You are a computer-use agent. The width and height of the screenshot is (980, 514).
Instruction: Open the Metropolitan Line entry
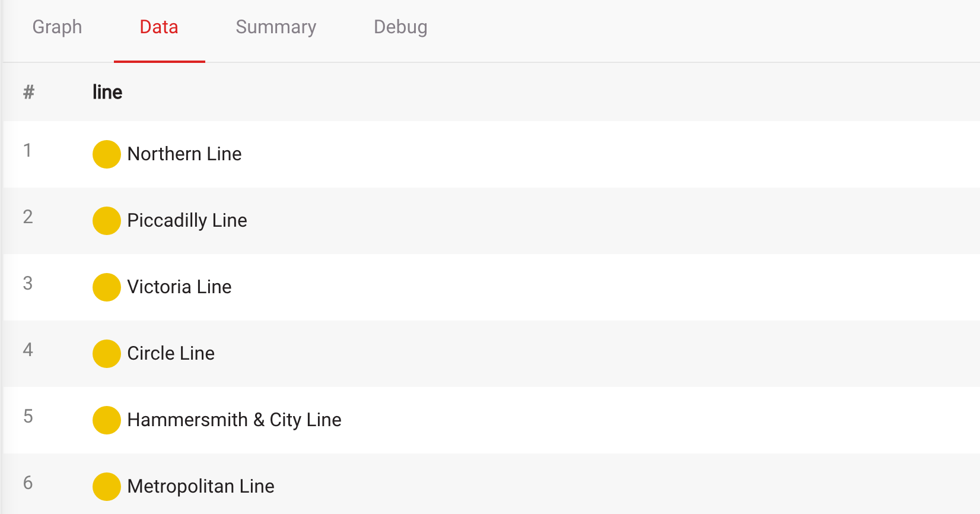pyautogui.click(x=201, y=487)
